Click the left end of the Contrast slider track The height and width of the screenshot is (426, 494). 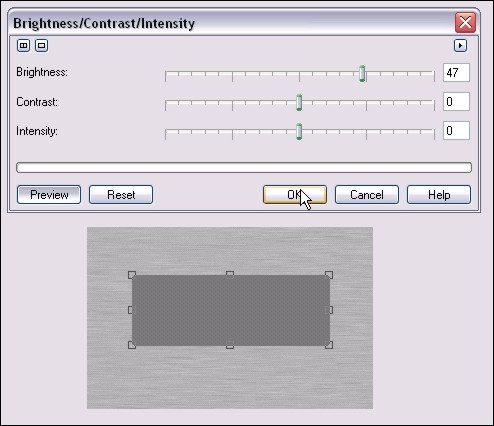point(166,103)
